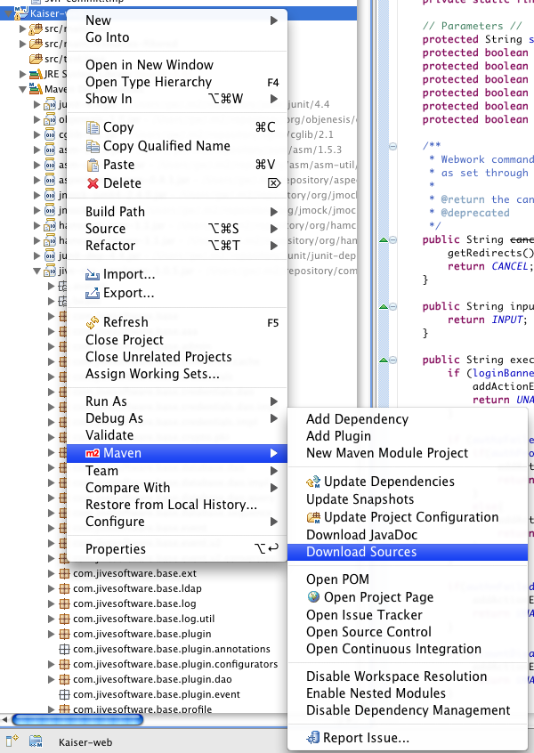Click the com.jivesoftware.base.plugin.event package icon
This screenshot has height=753, width=534.
[x=64, y=694]
